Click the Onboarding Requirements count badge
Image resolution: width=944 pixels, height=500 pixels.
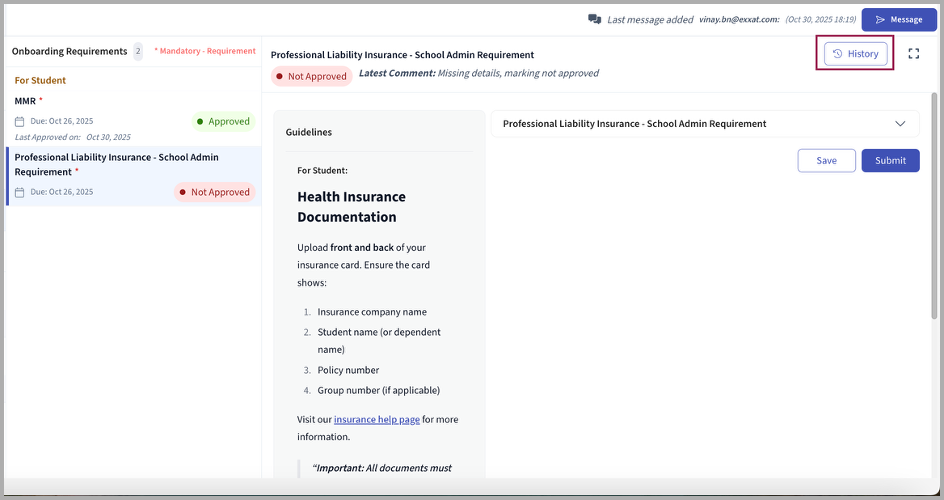(138, 51)
